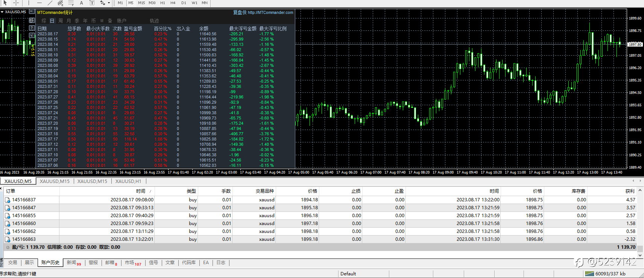644x278 pixels.
Task: Pick the horizontal line drawing tool
Action: pos(39,3)
